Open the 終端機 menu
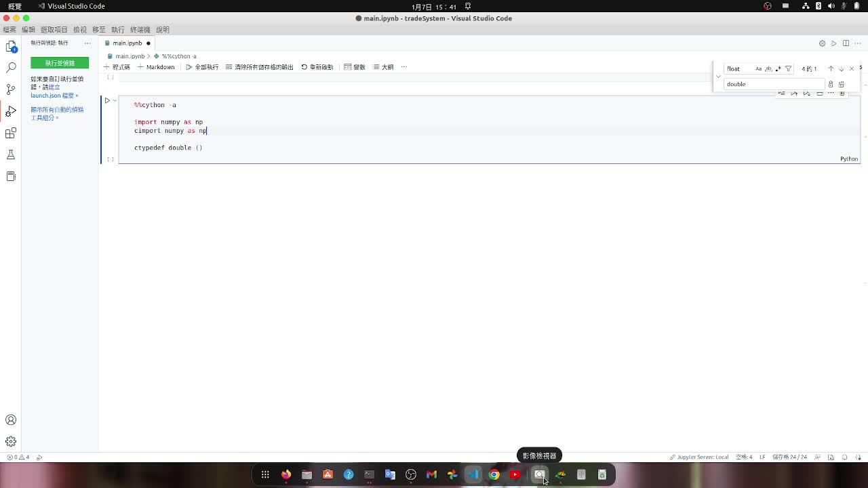This screenshot has height=488, width=868. (140, 30)
